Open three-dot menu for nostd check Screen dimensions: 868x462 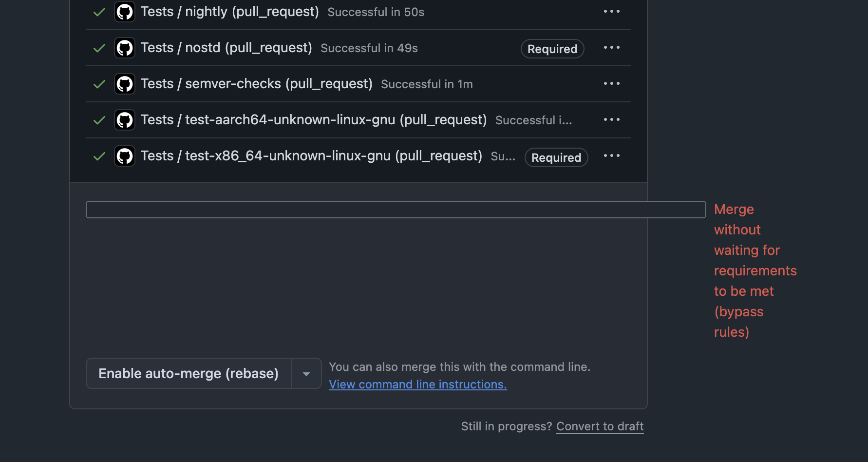(x=612, y=47)
